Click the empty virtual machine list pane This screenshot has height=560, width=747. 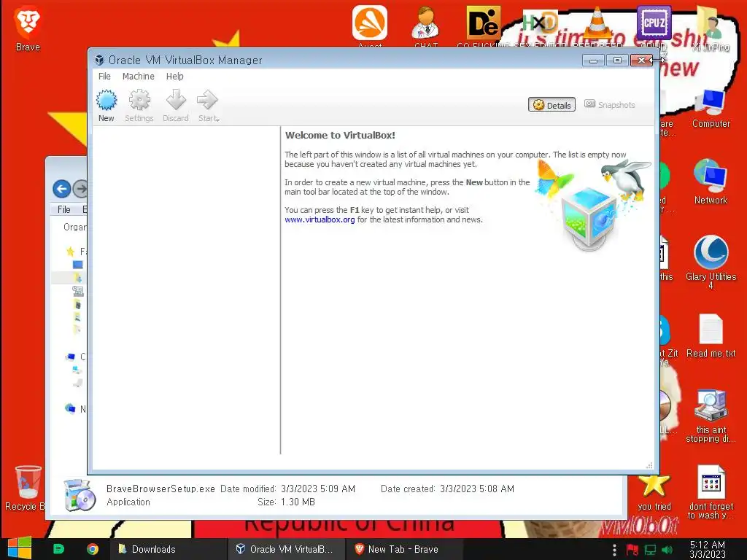(x=186, y=290)
